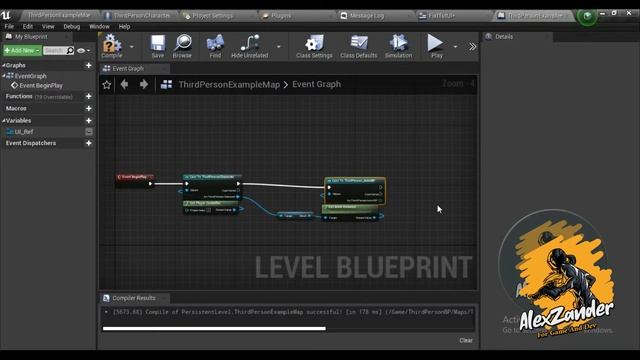Clear the compiler results with Clear
This screenshot has height=360, width=640.
coord(466,340)
